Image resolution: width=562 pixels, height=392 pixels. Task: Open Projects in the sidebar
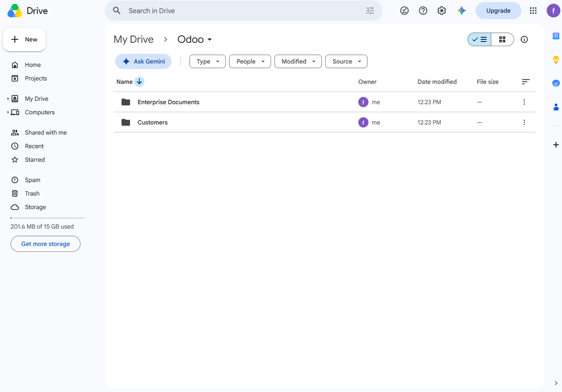pyautogui.click(x=36, y=78)
